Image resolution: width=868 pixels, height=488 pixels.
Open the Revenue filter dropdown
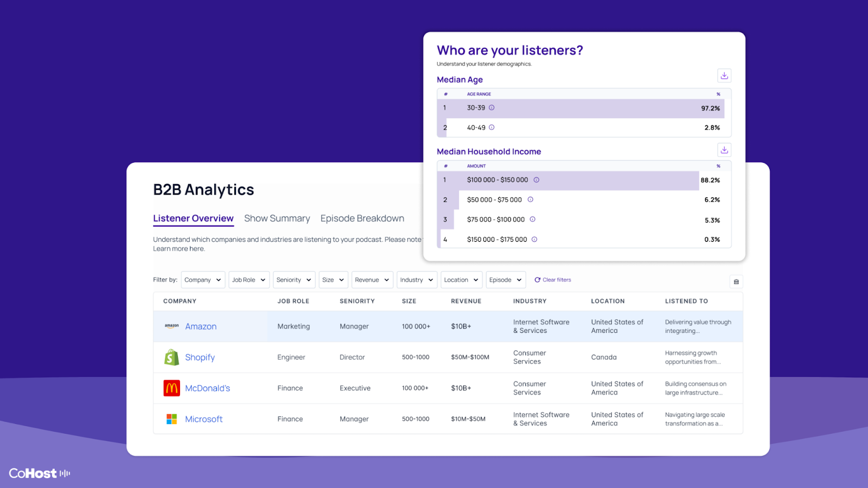[x=373, y=280]
